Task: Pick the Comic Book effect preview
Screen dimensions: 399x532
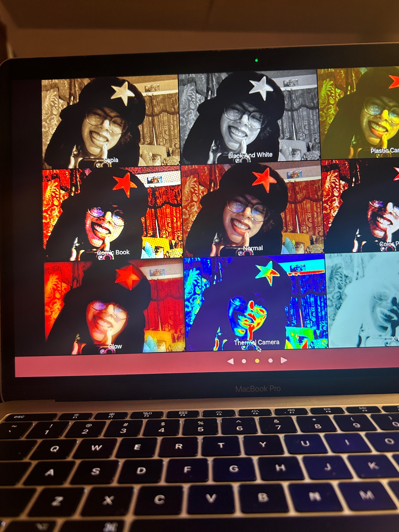Action: (112, 213)
